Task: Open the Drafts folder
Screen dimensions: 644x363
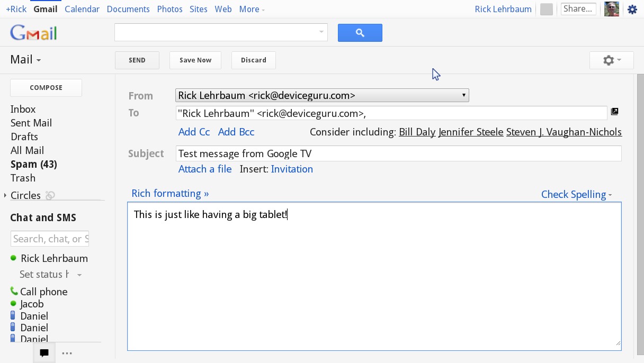Action: tap(24, 137)
